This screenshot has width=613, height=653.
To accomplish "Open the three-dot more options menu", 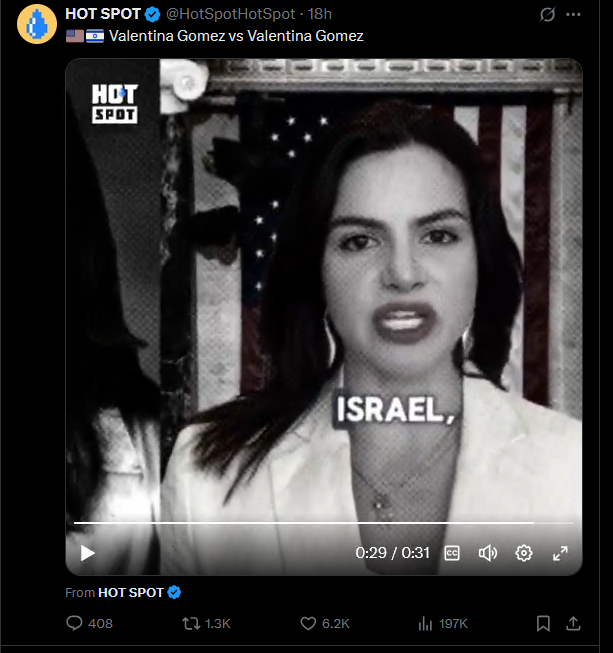I will click(x=573, y=15).
